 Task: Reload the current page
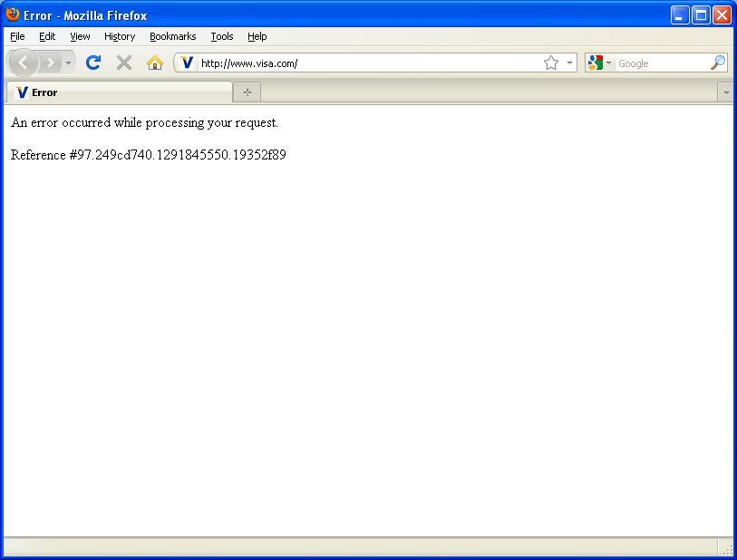click(x=92, y=63)
